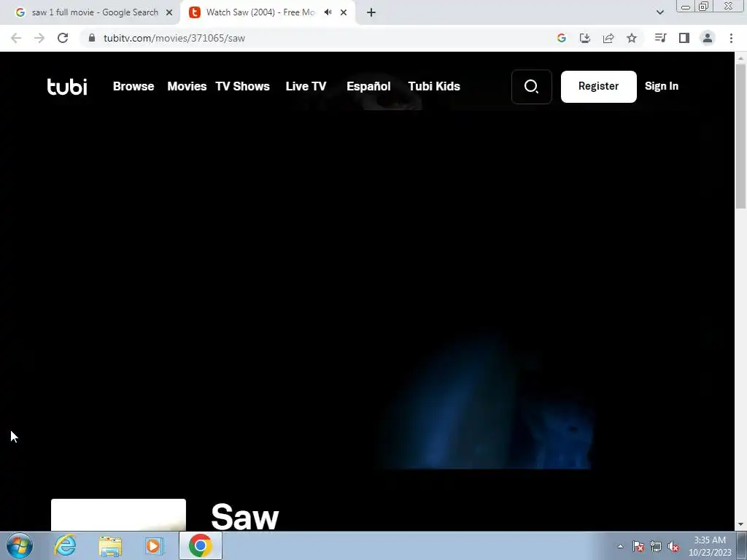Open the Browse menu on Tubi
Image resolution: width=747 pixels, height=560 pixels.
pos(133,86)
